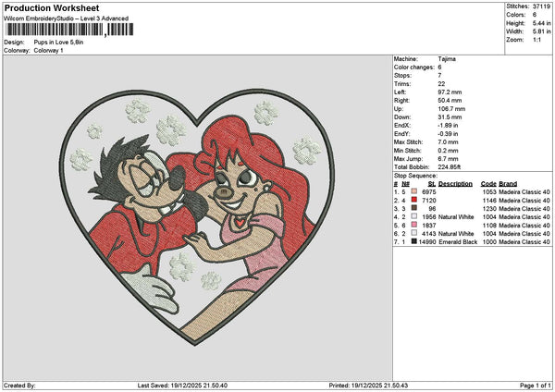
Task: Click stitch count 1837 in stop 5
Action: [429, 226]
